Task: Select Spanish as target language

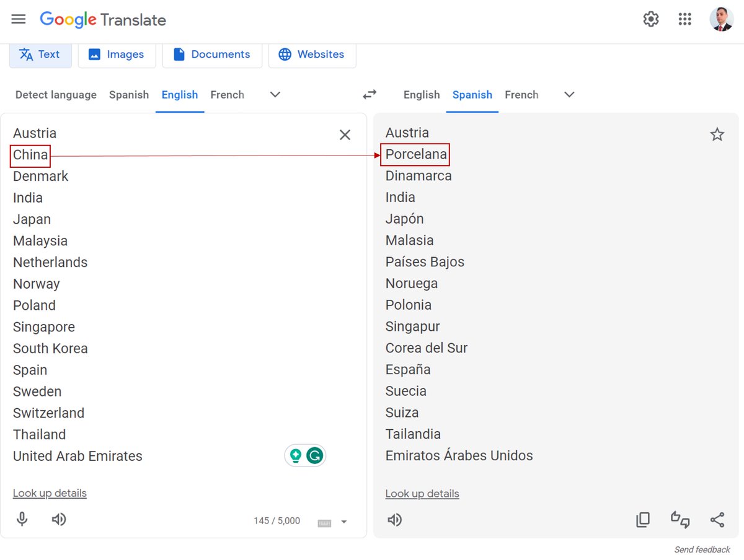Action: (472, 95)
